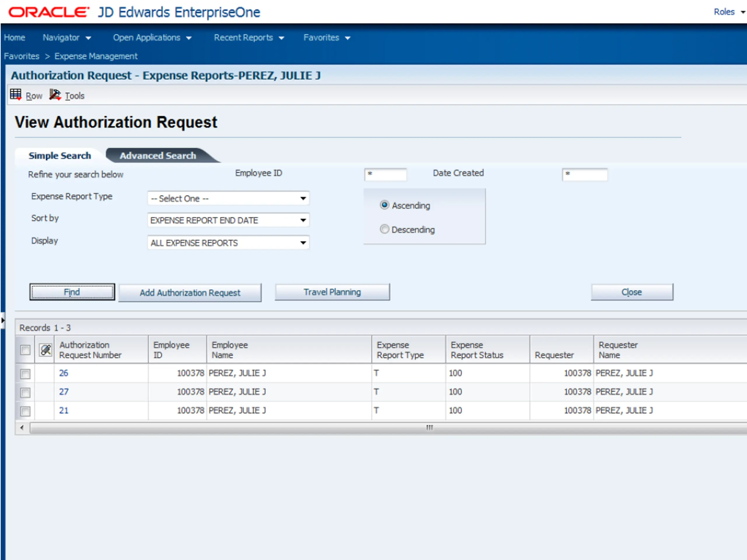The height and width of the screenshot is (560, 747).
Task: Click the Add Authorization Request button
Action: [190, 292]
